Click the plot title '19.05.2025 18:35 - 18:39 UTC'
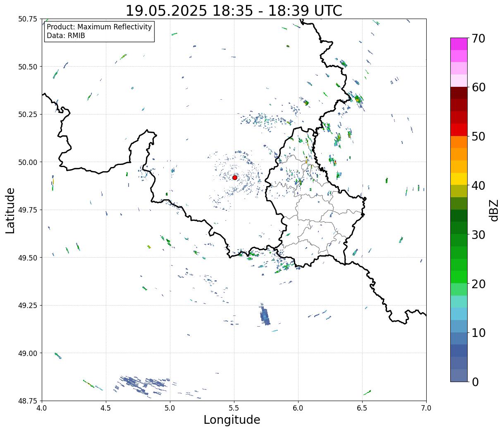Image resolution: width=504 pixels, height=430 pixels. [x=234, y=10]
